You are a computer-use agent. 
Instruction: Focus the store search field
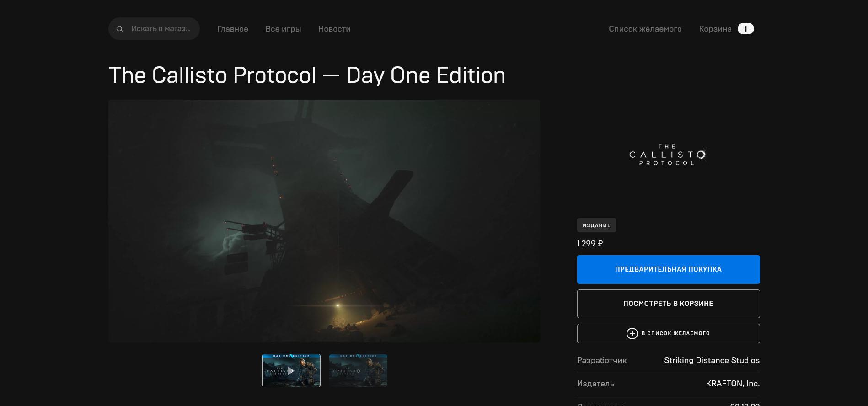[154, 29]
